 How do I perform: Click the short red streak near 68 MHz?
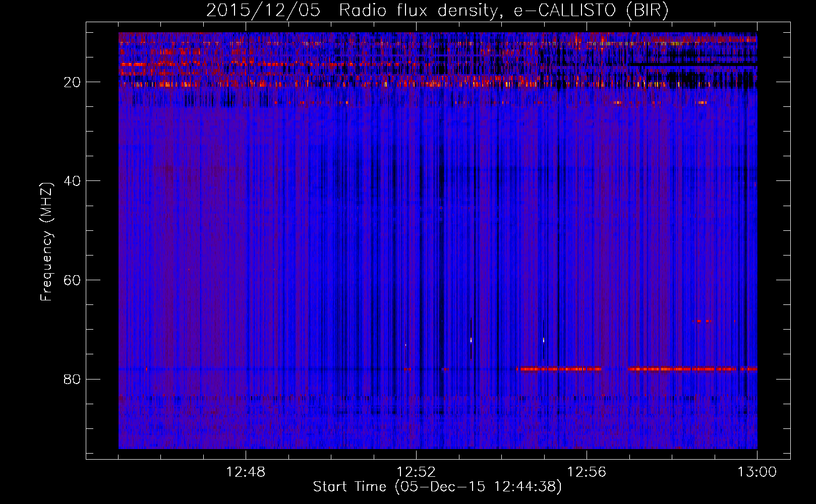pos(702,321)
